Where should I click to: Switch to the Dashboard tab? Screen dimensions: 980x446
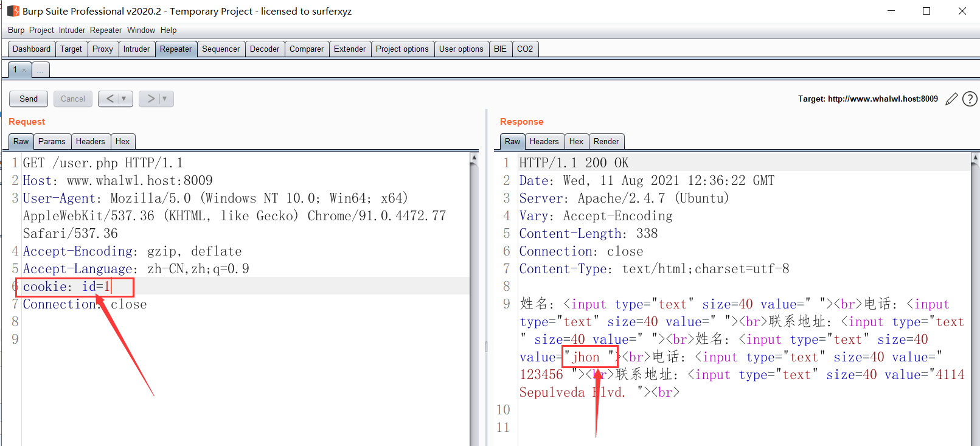32,49
